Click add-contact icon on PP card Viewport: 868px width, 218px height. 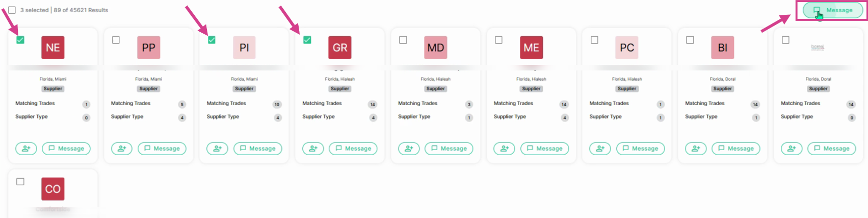[122, 149]
